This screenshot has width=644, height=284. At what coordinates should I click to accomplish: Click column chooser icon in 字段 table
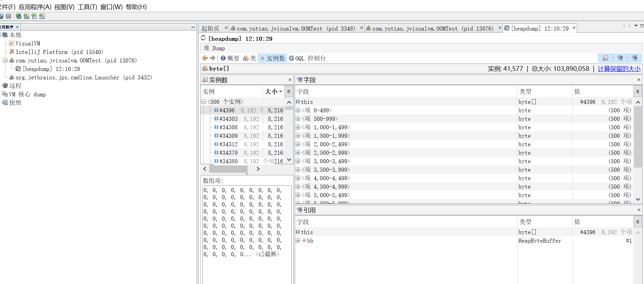[x=637, y=91]
